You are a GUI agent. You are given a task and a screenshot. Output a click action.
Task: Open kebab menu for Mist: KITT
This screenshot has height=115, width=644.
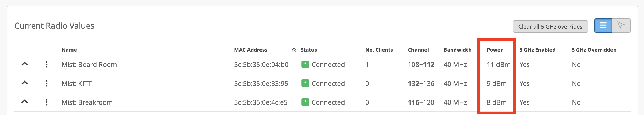pyautogui.click(x=47, y=83)
